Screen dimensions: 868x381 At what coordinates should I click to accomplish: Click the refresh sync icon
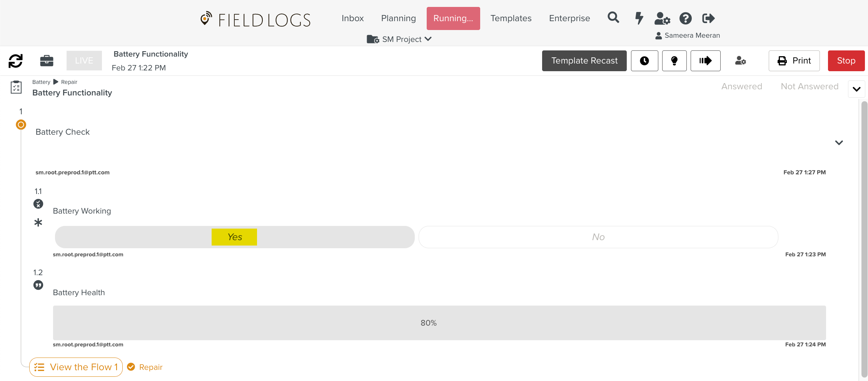(16, 61)
